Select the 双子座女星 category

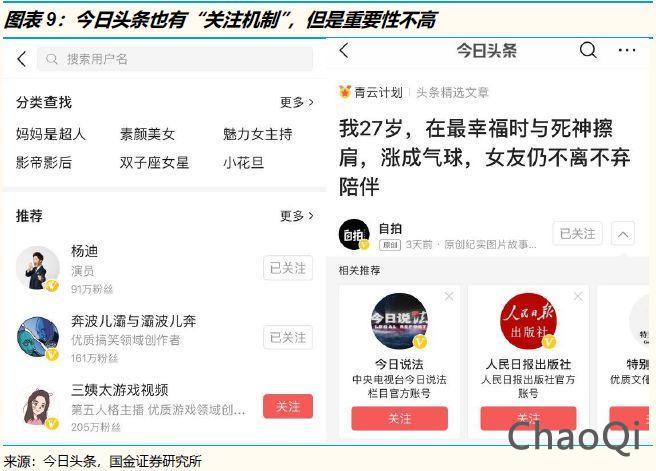coord(154,162)
